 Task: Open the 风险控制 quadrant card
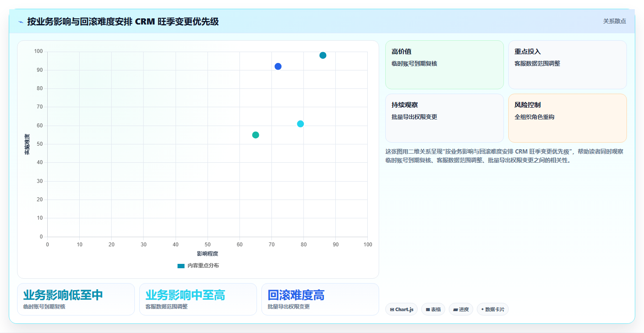[567, 118]
